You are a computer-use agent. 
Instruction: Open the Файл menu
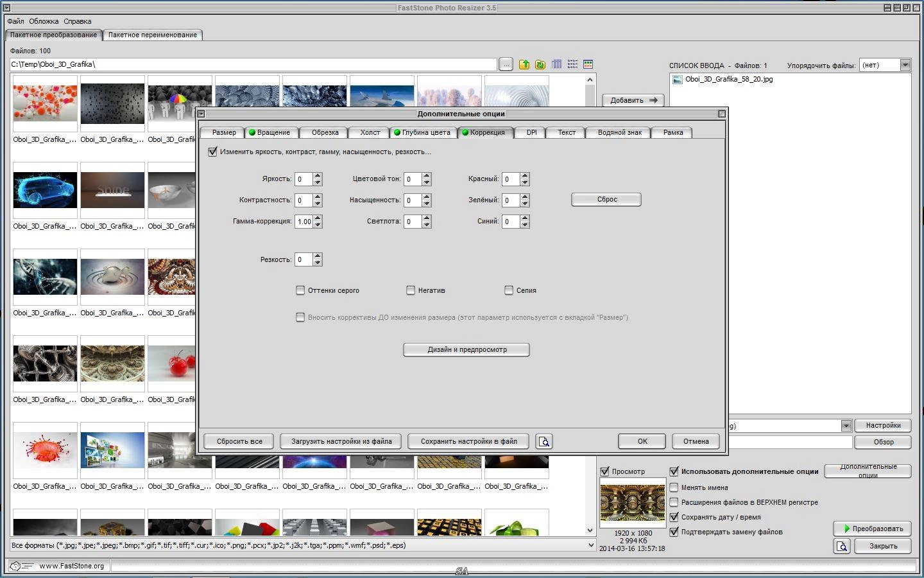coord(15,21)
